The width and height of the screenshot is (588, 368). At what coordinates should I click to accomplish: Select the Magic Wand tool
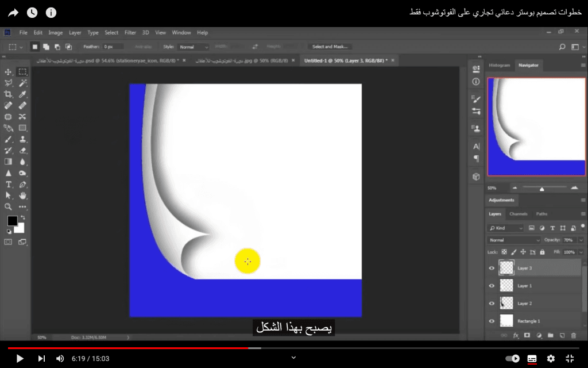pos(22,83)
